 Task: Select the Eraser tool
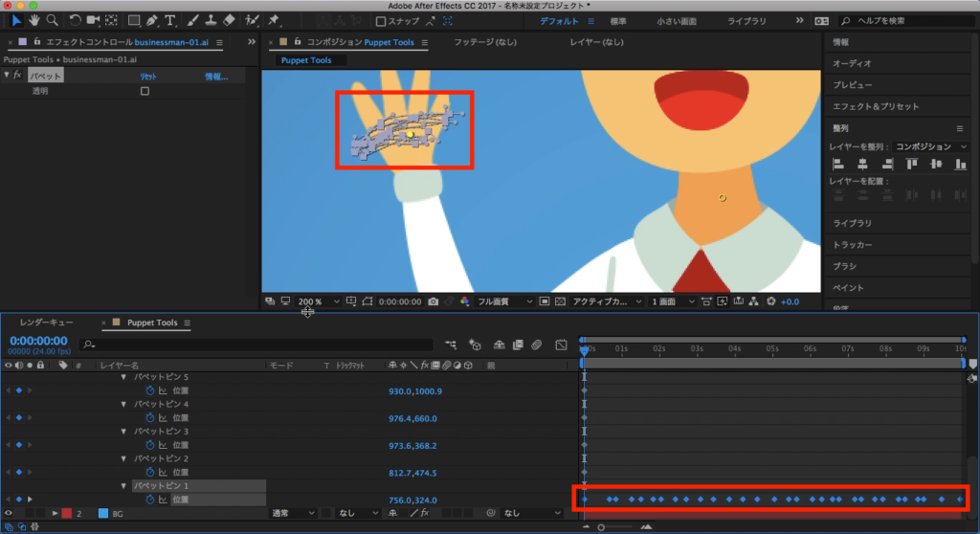tap(229, 20)
